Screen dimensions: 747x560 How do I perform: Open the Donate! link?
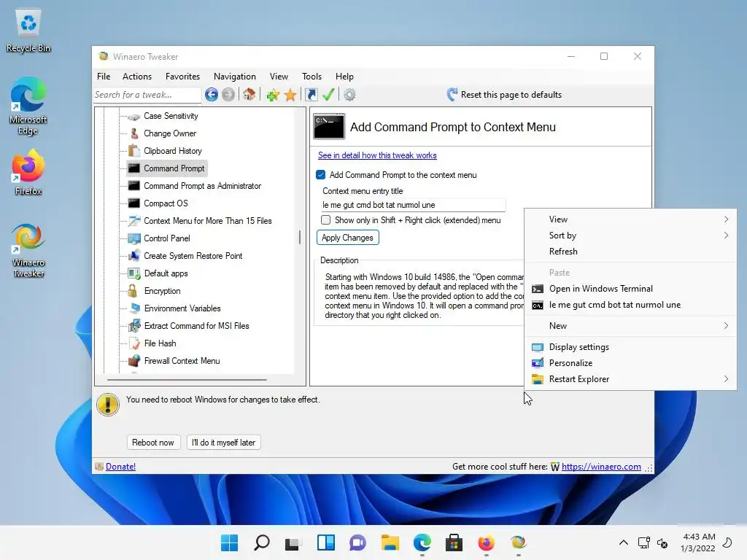(x=120, y=467)
